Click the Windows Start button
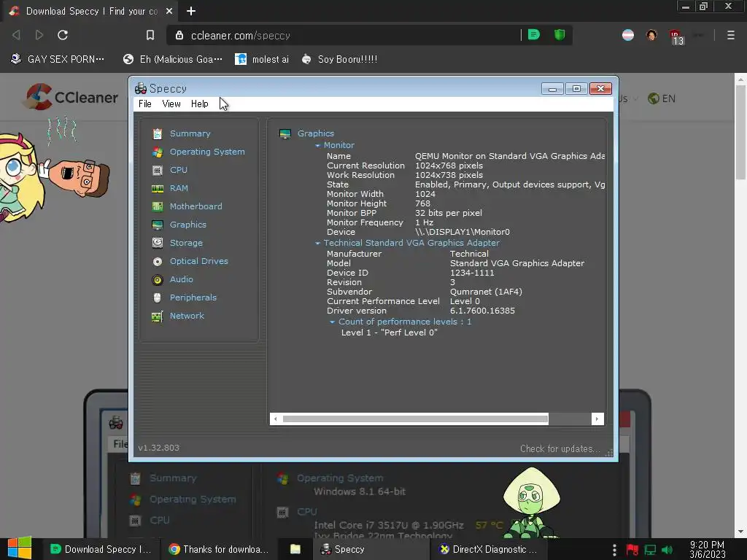The width and height of the screenshot is (747, 560). 20,548
